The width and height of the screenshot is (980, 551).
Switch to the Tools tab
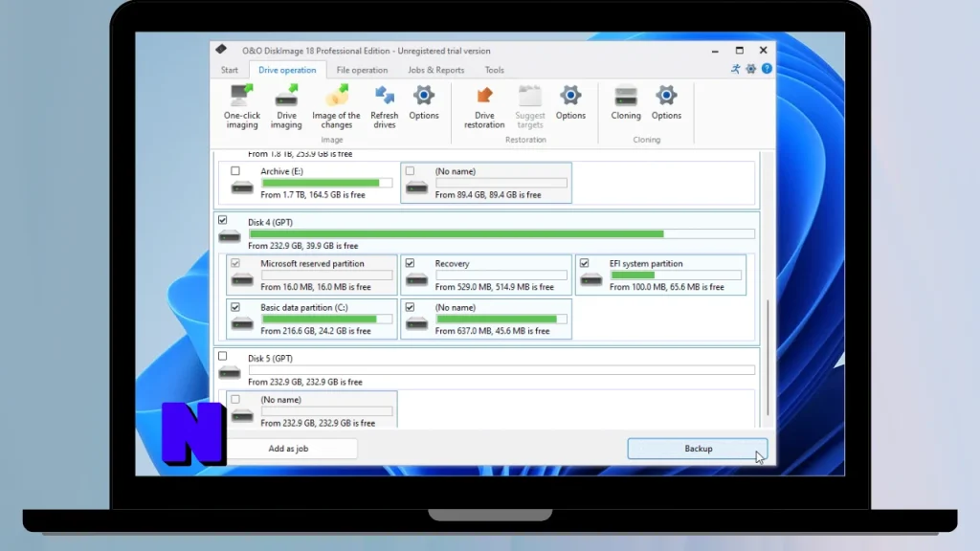coord(495,70)
